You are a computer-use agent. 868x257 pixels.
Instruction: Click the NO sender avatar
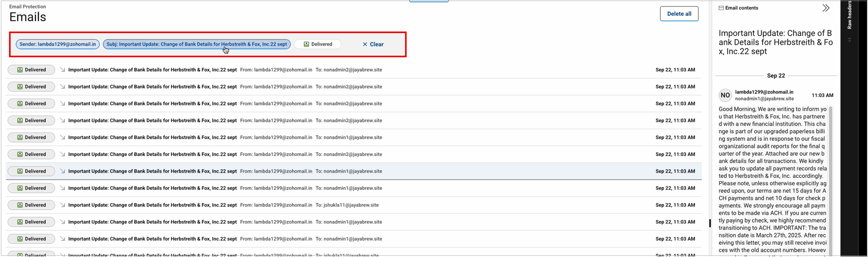(x=725, y=95)
